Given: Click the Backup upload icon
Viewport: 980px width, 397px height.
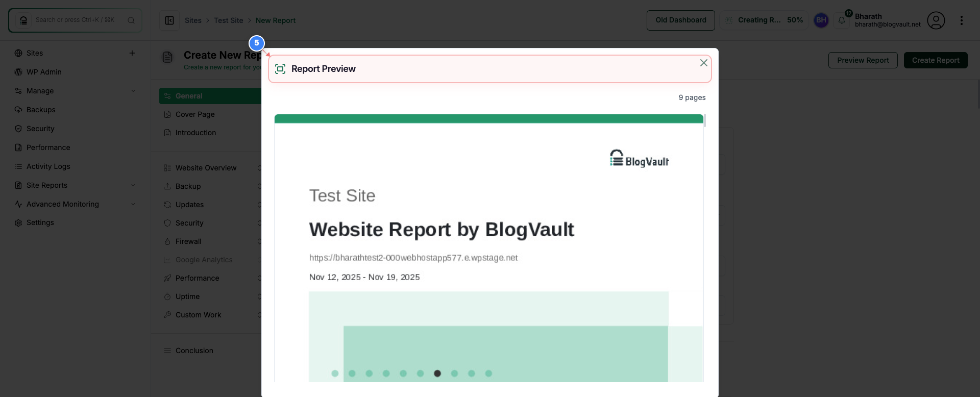Looking at the screenshot, I should pos(167,186).
